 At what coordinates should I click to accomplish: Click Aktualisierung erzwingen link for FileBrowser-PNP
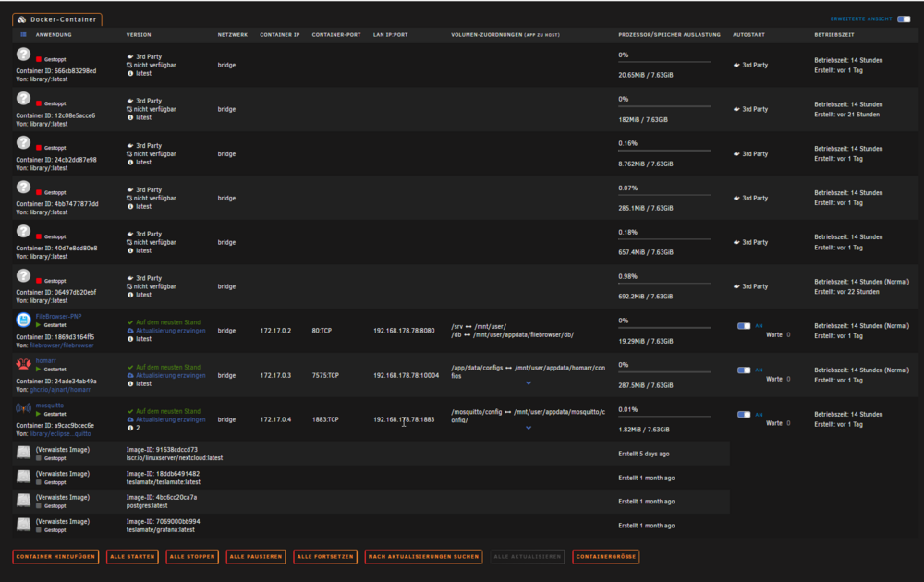coord(170,331)
